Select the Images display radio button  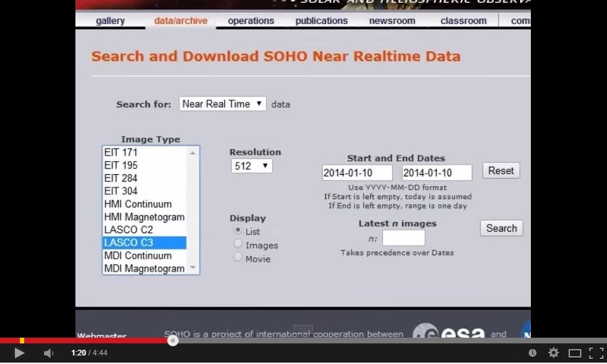click(238, 243)
